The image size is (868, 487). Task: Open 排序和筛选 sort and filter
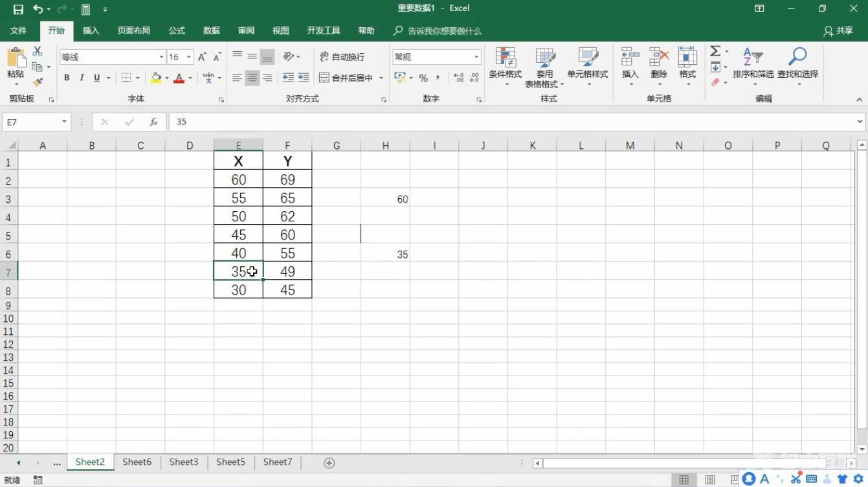click(753, 67)
